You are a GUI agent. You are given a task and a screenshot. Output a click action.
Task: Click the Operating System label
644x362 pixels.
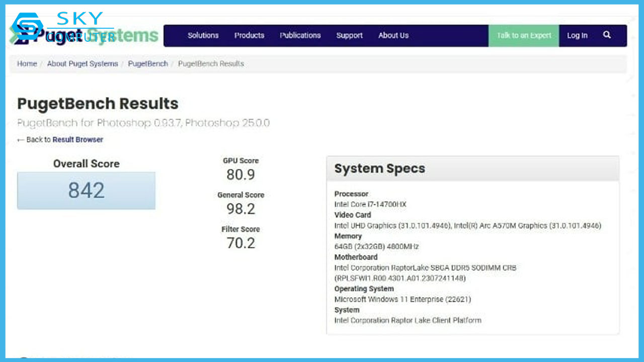tap(364, 289)
